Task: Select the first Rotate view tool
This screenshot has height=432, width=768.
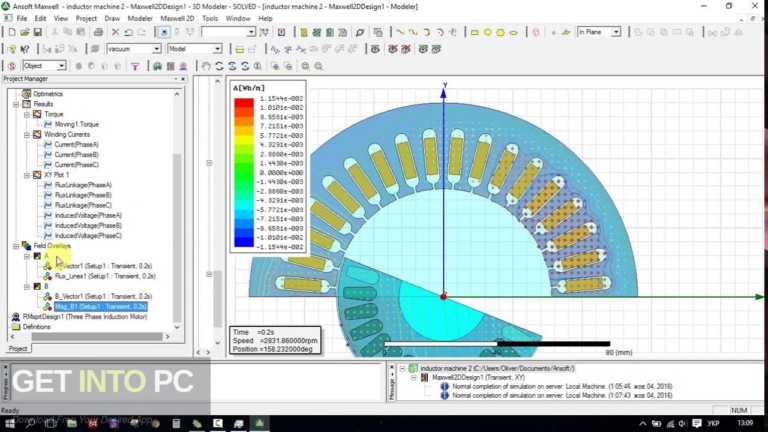Action: tap(219, 66)
